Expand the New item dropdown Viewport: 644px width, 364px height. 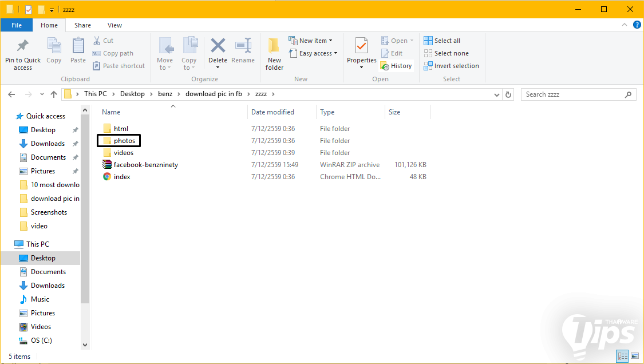[x=313, y=41]
